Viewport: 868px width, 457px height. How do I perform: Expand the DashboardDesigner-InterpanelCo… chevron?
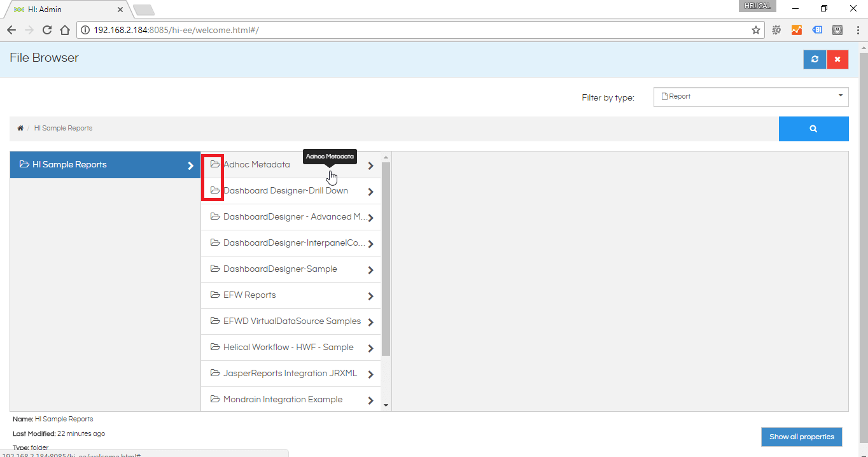[371, 244]
